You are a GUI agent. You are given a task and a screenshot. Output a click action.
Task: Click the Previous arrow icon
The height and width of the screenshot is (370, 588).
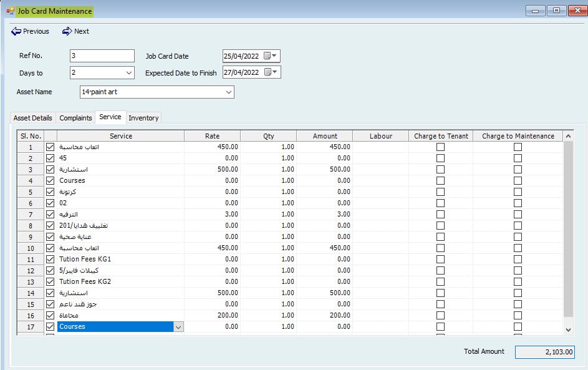16,31
